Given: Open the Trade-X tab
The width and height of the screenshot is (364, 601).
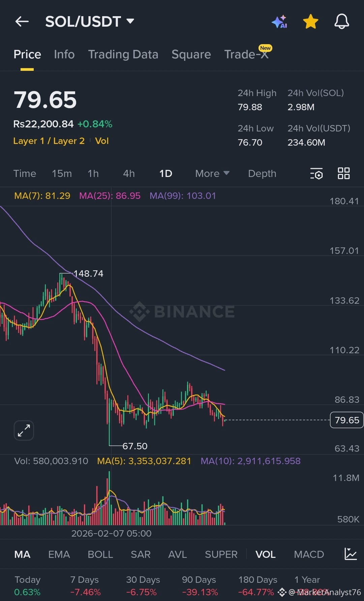Looking at the screenshot, I should 247,54.
